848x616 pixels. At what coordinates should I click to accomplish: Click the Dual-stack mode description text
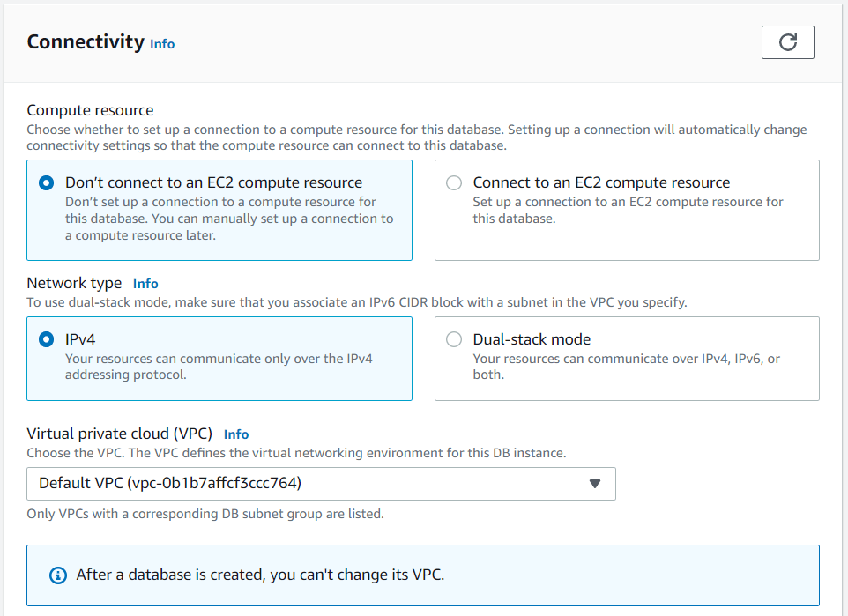coord(626,367)
